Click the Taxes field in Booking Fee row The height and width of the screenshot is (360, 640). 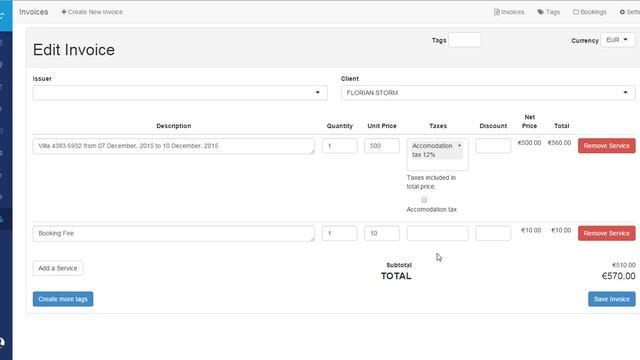pyautogui.click(x=438, y=233)
